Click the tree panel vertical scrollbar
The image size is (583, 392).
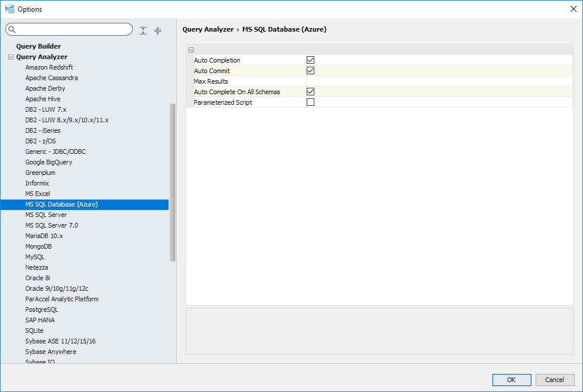coord(173,181)
